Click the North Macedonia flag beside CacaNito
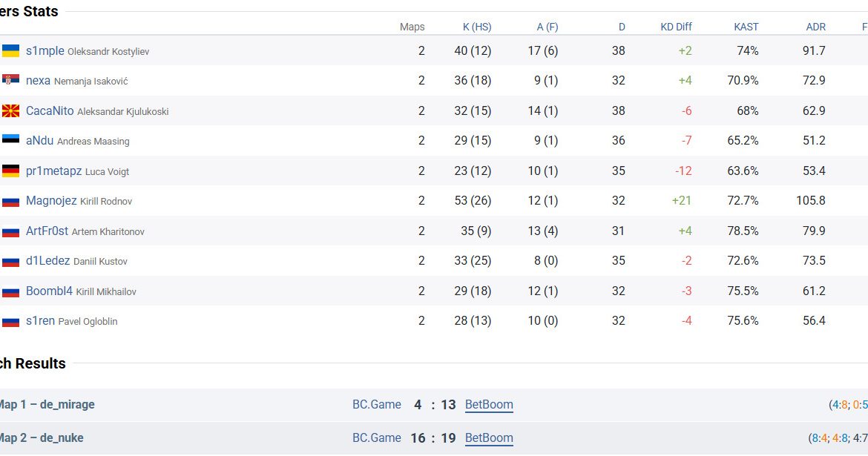This screenshot has width=868, height=456. 10,111
